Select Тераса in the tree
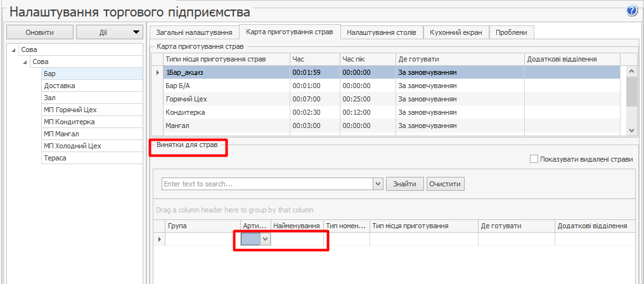Screen dimensions: 644x284 click(55, 158)
